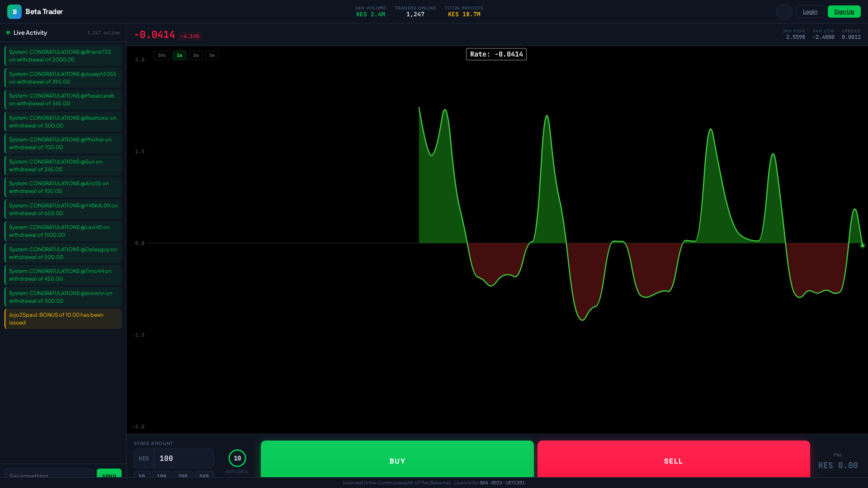Open @Y4SKA.09 withdrawal of 650.00 message
The width and height of the screenshot is (868, 488).
coord(63,209)
